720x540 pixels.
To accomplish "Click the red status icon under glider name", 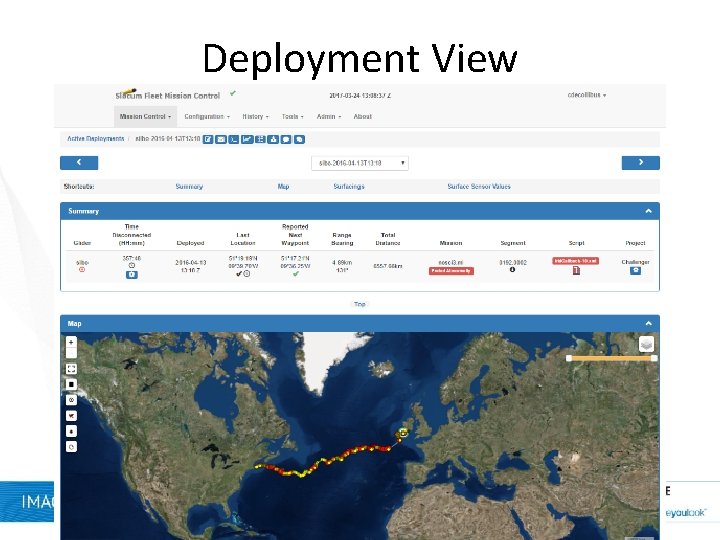I will [x=82, y=270].
